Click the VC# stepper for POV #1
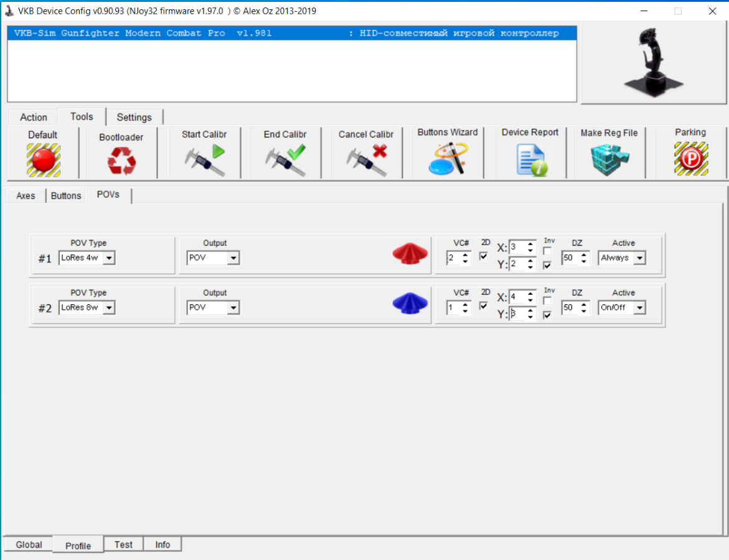The width and height of the screenshot is (729, 560). pyautogui.click(x=466, y=258)
